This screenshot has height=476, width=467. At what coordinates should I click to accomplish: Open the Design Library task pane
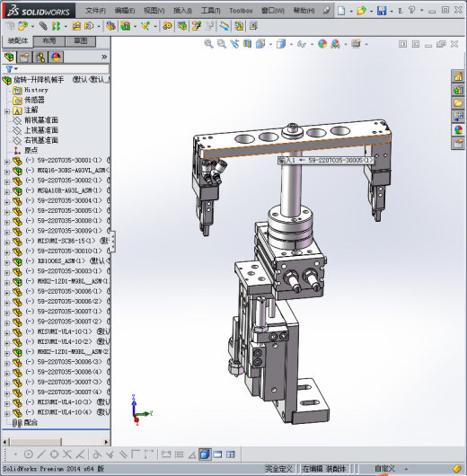458,90
